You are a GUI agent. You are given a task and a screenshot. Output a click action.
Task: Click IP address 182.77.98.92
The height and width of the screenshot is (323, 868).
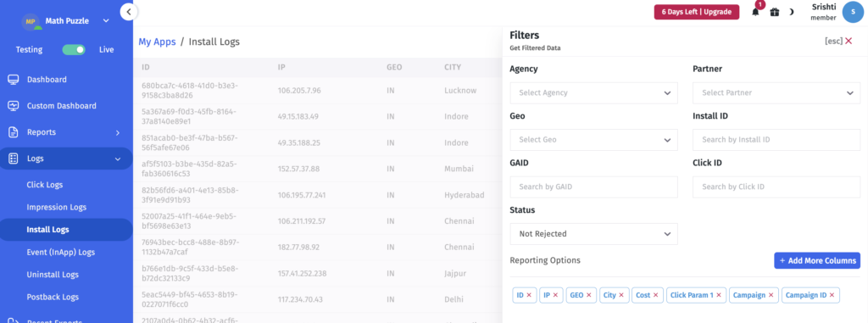coord(299,248)
